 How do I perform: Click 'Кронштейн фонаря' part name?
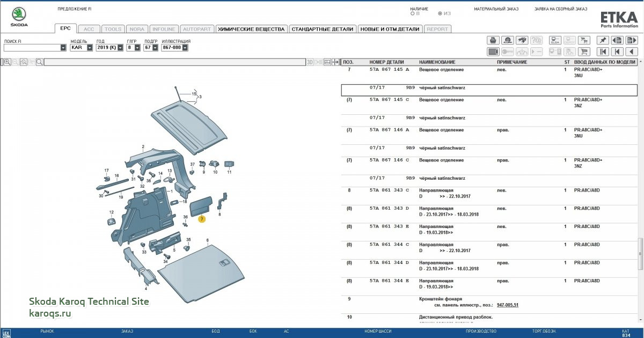tap(441, 299)
